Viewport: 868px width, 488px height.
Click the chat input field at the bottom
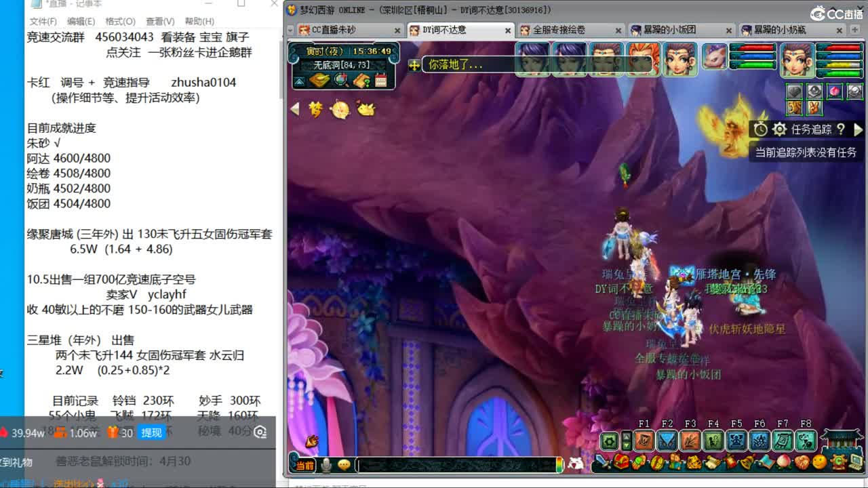[x=454, y=466]
